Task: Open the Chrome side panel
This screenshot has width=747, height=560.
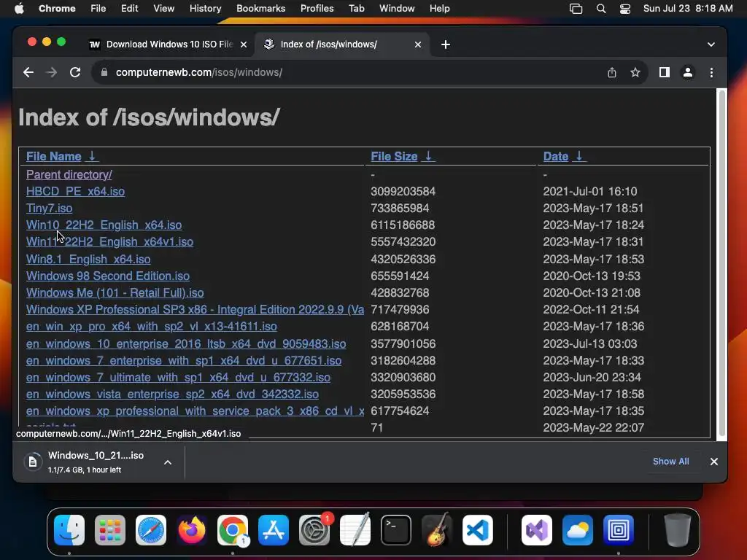Action: [x=664, y=72]
